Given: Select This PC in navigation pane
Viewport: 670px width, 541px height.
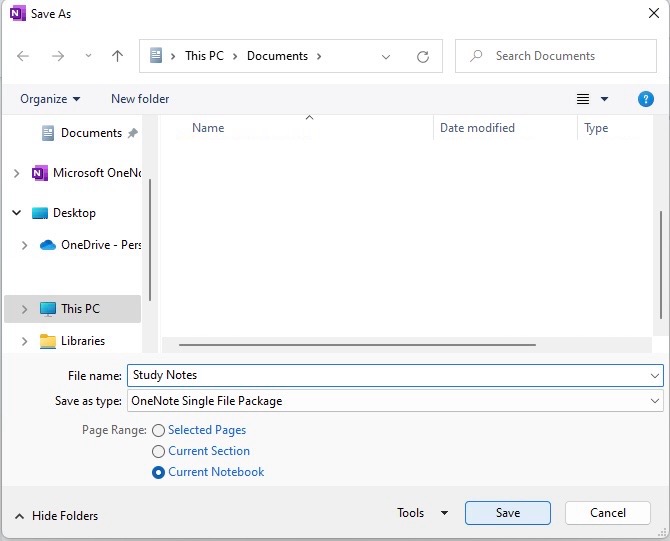Looking at the screenshot, I should [73, 309].
